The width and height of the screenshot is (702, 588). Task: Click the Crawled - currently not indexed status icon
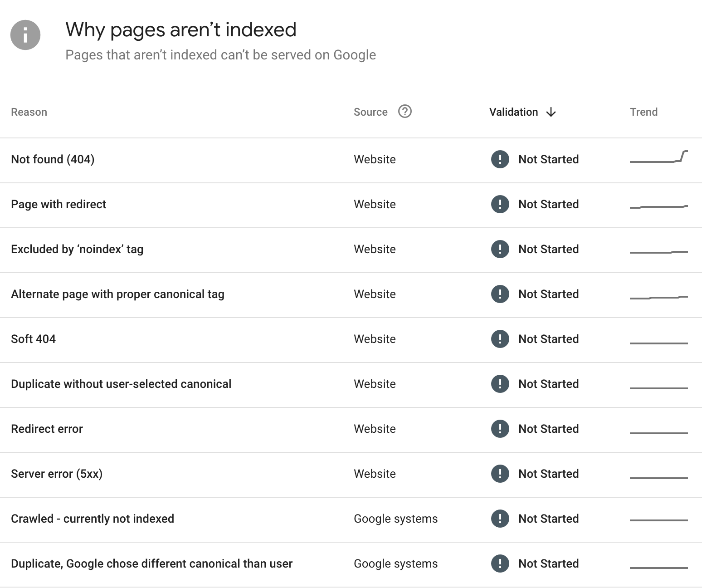tap(500, 519)
